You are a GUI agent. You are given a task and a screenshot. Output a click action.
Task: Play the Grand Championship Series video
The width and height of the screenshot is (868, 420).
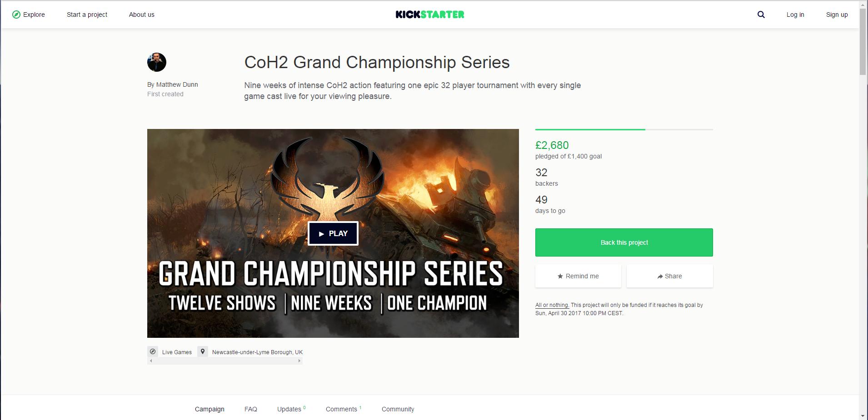(333, 233)
